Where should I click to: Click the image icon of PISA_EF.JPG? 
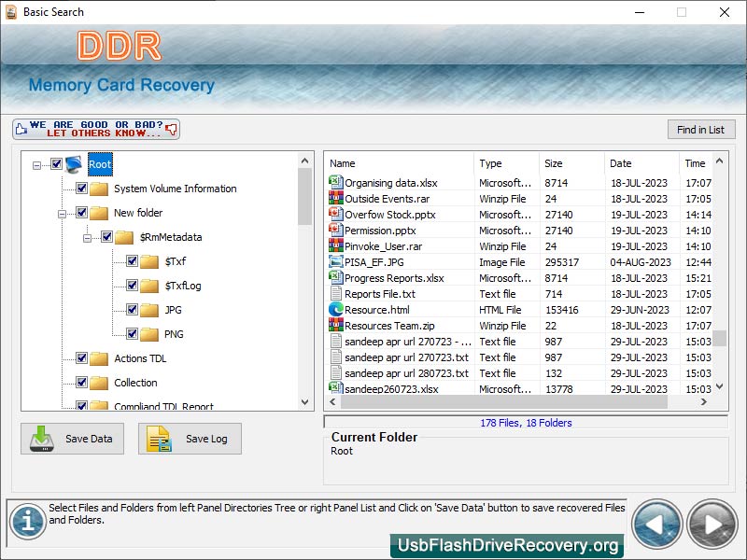[336, 261]
